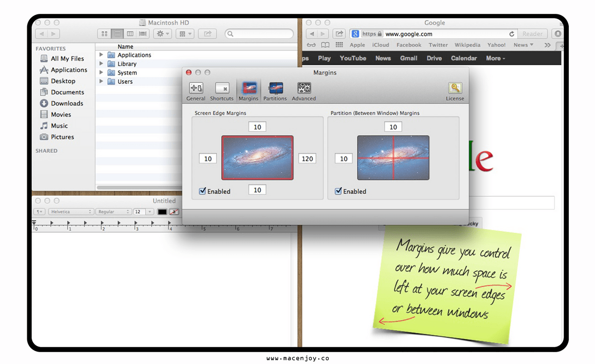Viewport: 595px width, 364px height.
Task: Open Calendar from the Google bar
Action: click(464, 58)
